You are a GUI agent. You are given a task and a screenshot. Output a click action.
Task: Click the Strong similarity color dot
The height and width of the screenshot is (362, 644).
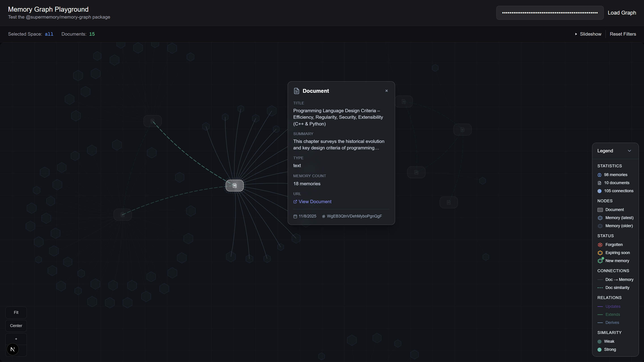599,349
